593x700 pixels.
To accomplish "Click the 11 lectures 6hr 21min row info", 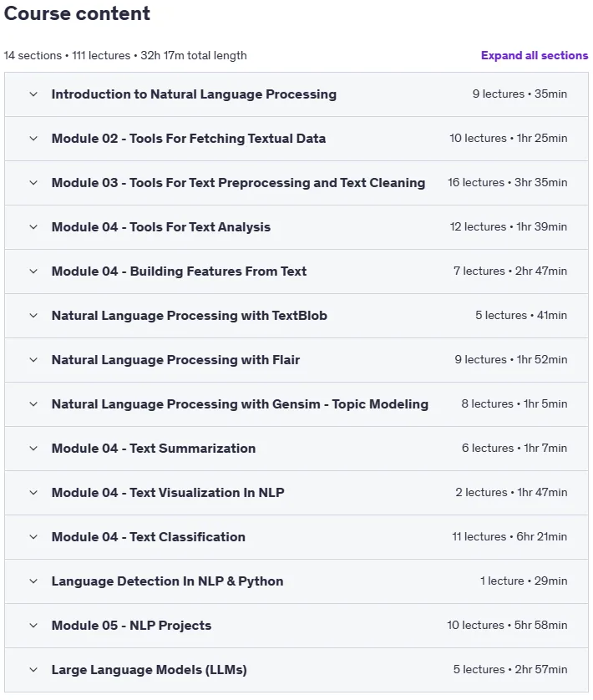I will (x=509, y=536).
